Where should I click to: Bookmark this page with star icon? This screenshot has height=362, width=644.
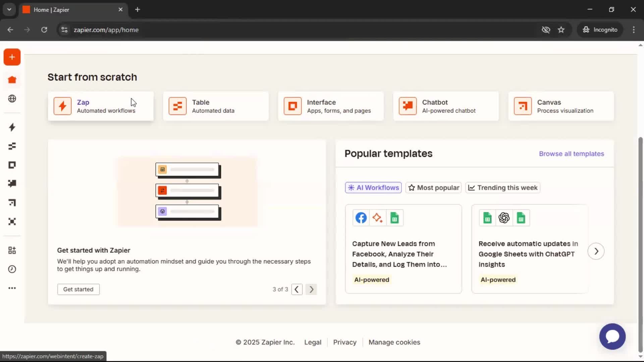point(561,30)
